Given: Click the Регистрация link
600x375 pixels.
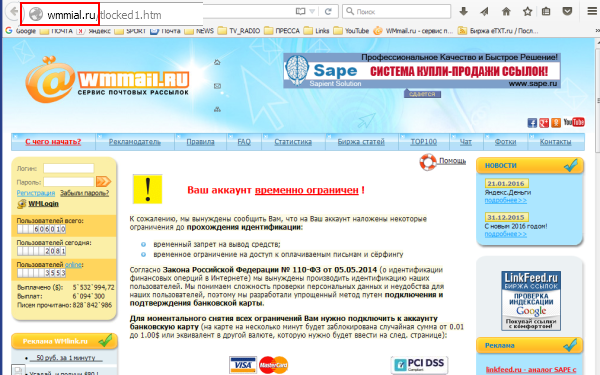Looking at the screenshot, I should [x=36, y=193].
